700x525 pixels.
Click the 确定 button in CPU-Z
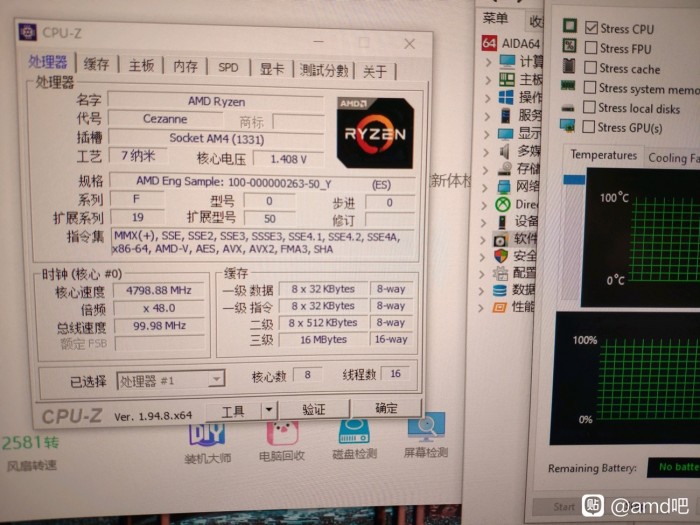point(386,407)
